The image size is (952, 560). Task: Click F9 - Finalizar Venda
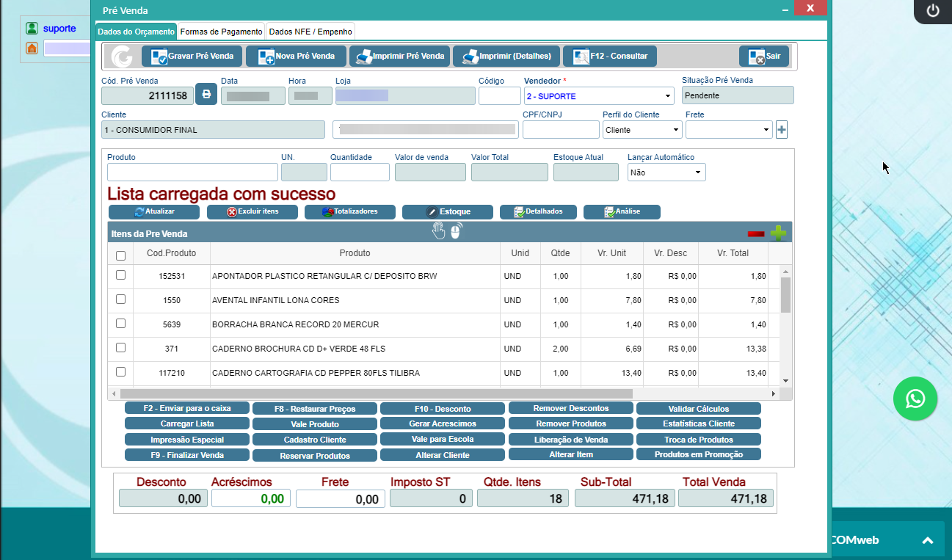coord(186,455)
